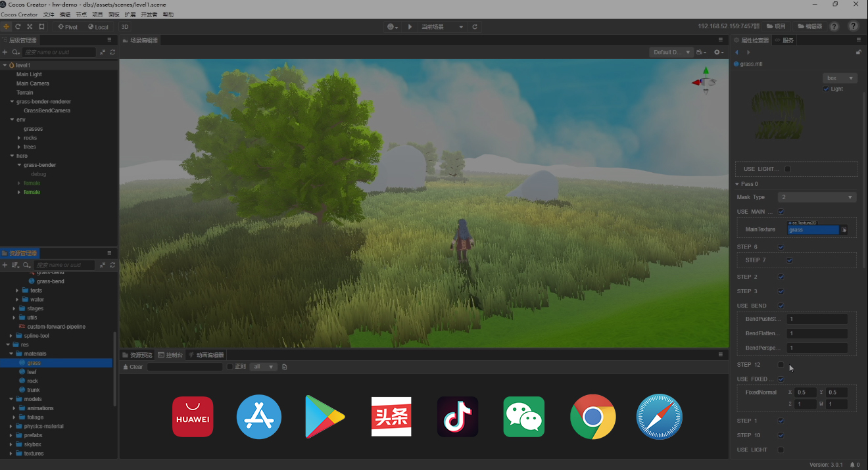Viewport: 868px width, 470px height.
Task: Select the Move transform tool in toolbar
Action: tap(7, 27)
